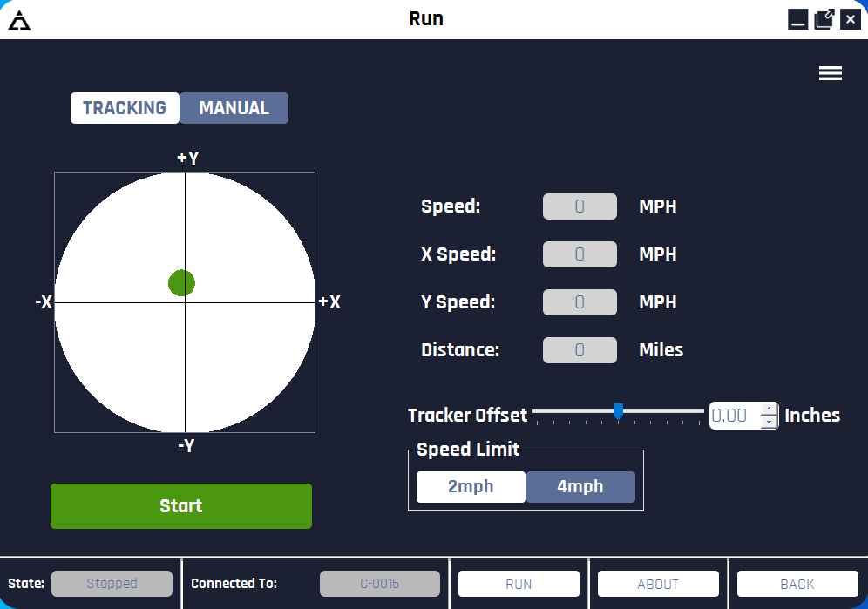Select the 2mph speed limit

(x=471, y=487)
